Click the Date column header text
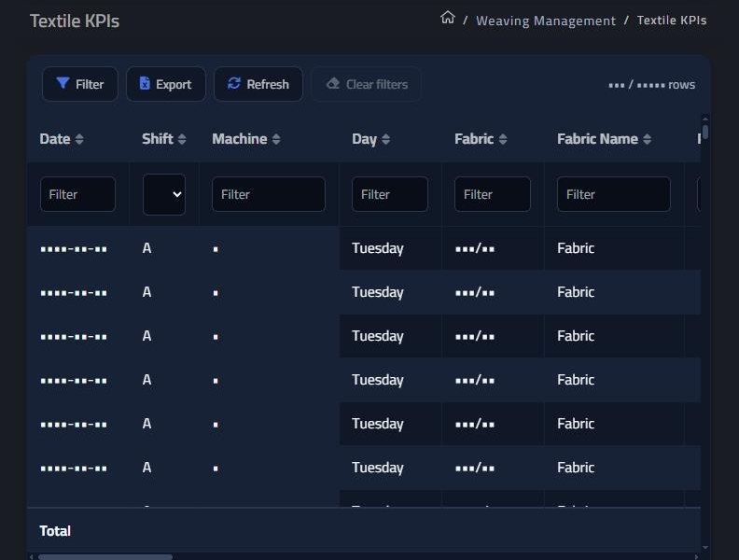The width and height of the screenshot is (739, 560). click(x=55, y=139)
